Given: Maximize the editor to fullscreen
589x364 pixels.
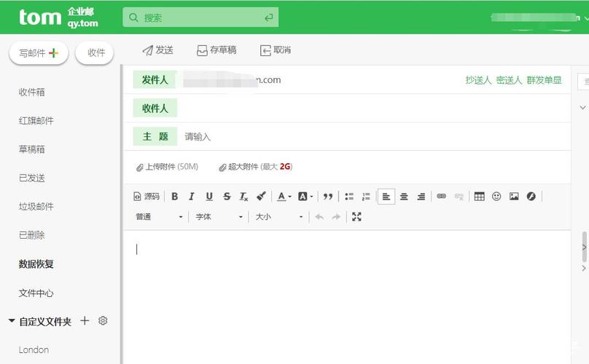Looking at the screenshot, I should coord(356,217).
